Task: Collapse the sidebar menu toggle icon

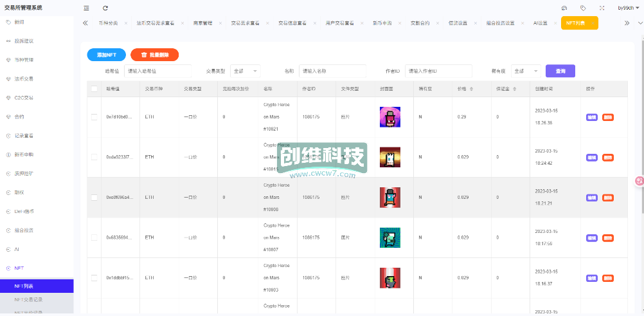Action: (86, 8)
